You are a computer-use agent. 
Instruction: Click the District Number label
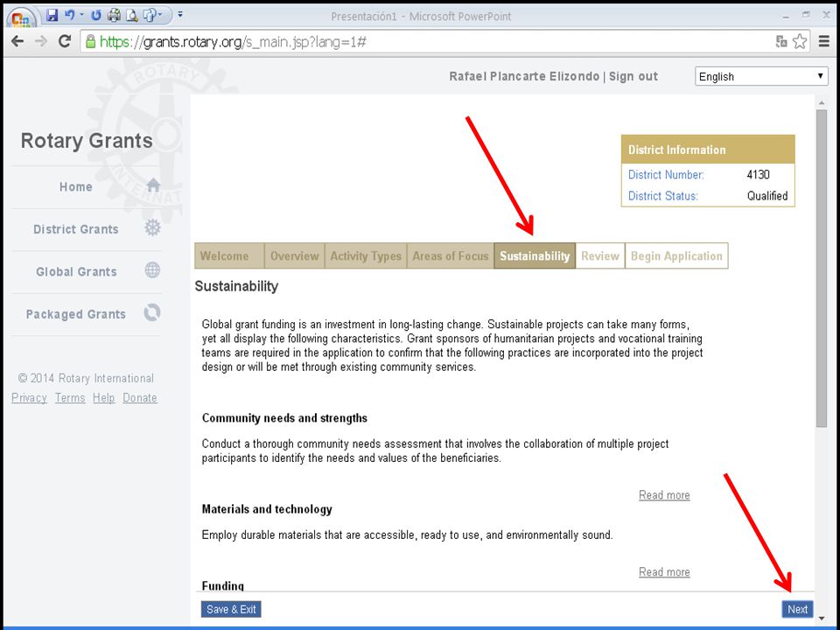[x=666, y=175]
